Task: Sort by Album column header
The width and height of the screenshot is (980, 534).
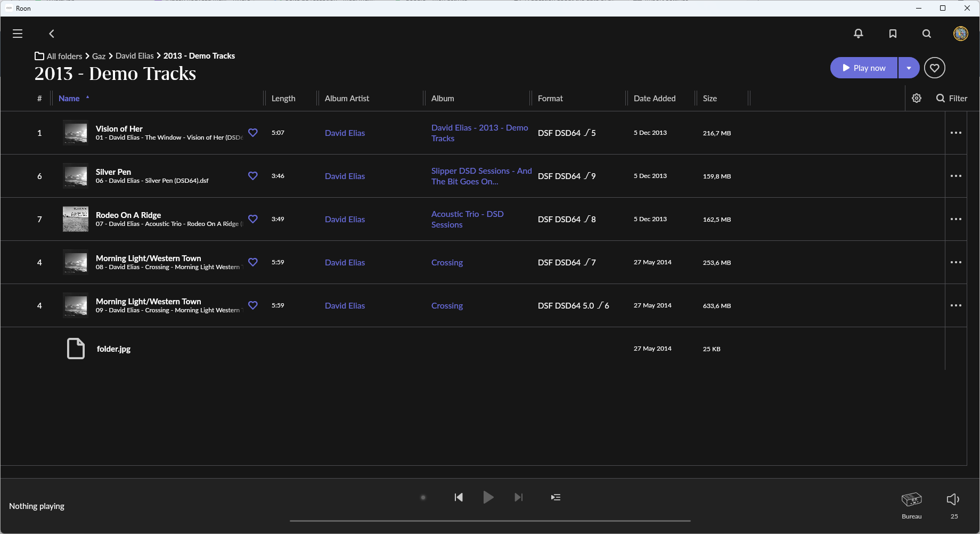Action: pos(443,98)
